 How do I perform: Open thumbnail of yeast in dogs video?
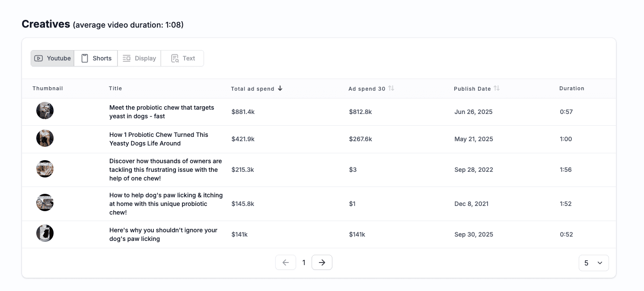pos(45,111)
